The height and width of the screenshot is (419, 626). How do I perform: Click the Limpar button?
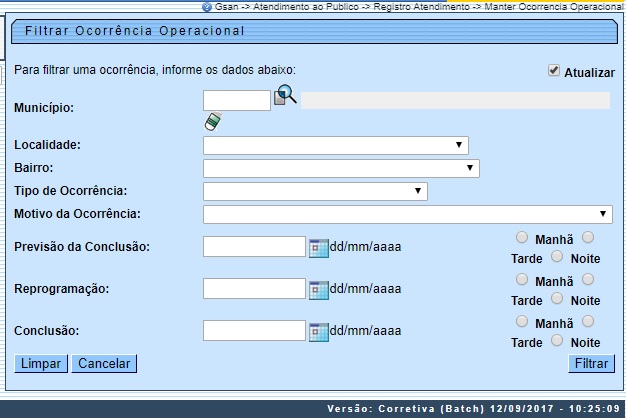click(40, 364)
